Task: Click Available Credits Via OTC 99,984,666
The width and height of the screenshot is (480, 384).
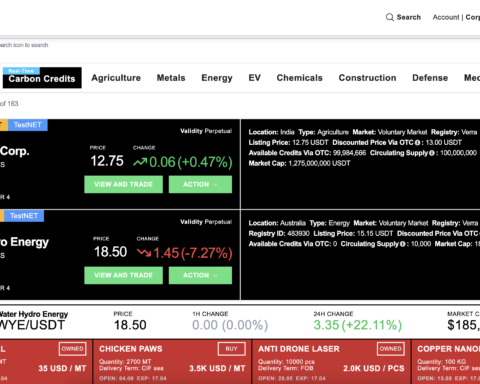Action: (307, 153)
